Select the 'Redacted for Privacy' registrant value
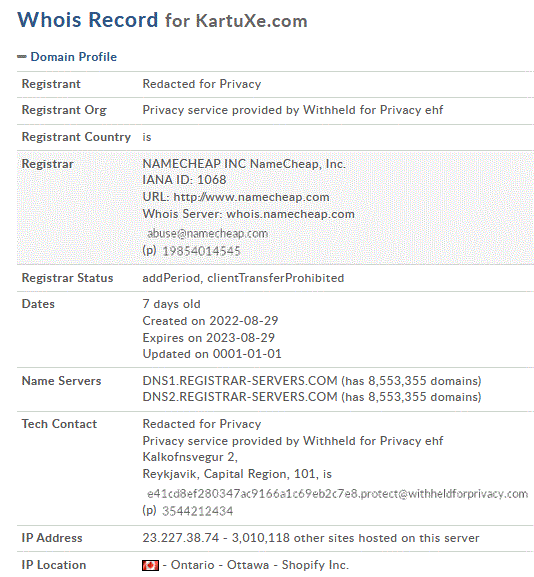Image resolution: width=534 pixels, height=577 pixels. pos(202,84)
